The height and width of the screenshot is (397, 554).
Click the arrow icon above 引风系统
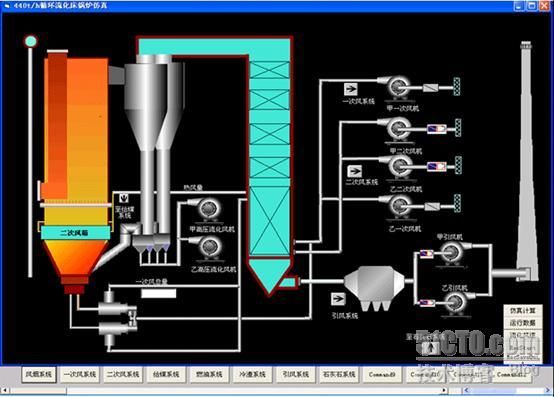(x=338, y=299)
